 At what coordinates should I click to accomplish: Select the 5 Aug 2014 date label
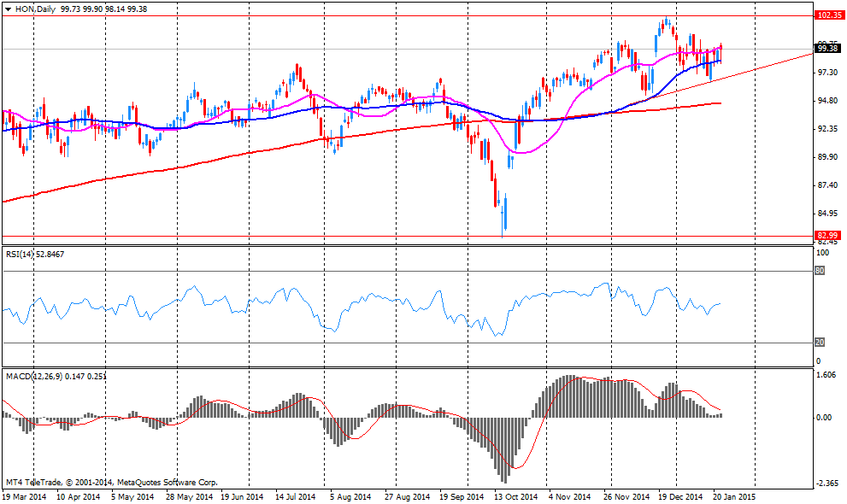click(x=350, y=496)
